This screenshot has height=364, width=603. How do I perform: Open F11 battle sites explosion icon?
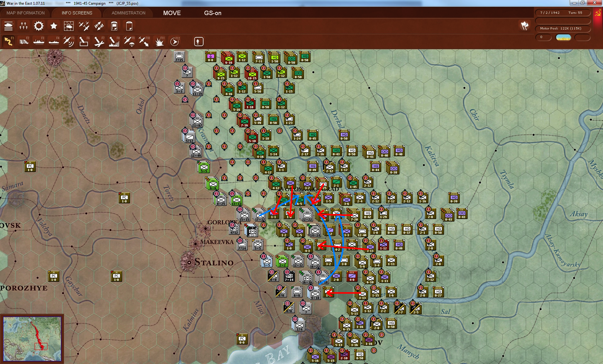point(160,41)
